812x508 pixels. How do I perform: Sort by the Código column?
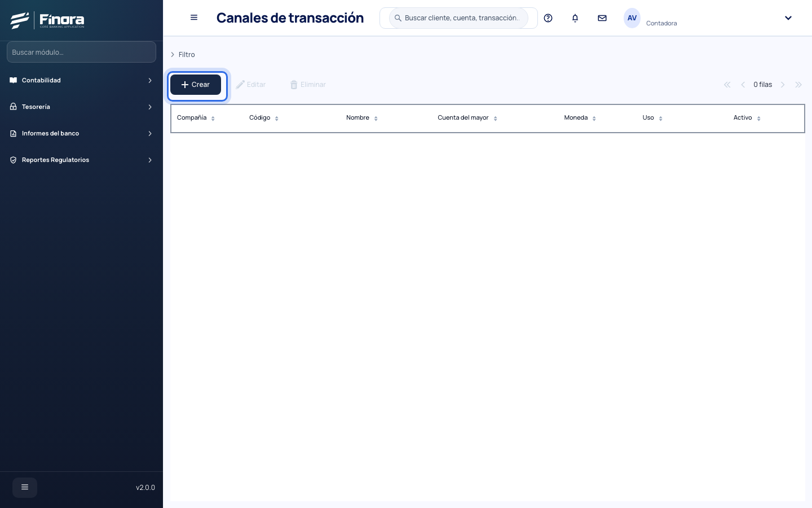pos(264,118)
